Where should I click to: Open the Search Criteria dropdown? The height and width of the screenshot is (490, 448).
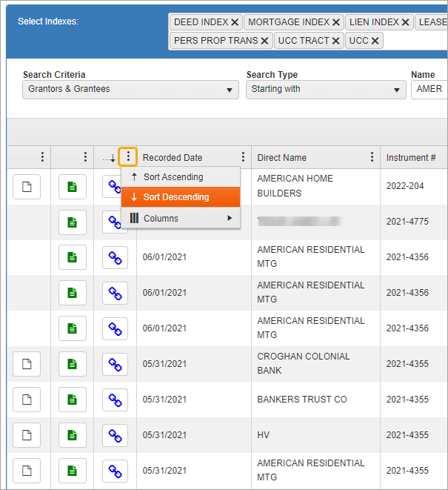pos(130,90)
